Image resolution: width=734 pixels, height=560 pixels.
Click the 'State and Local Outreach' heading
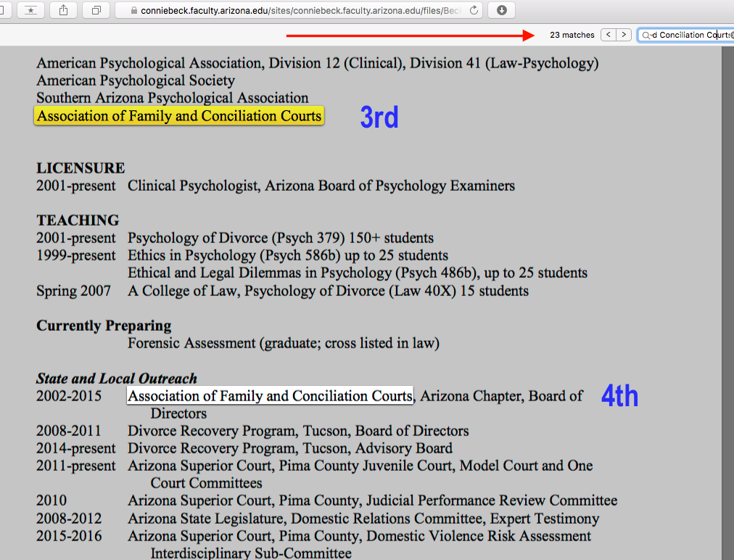[116, 379]
